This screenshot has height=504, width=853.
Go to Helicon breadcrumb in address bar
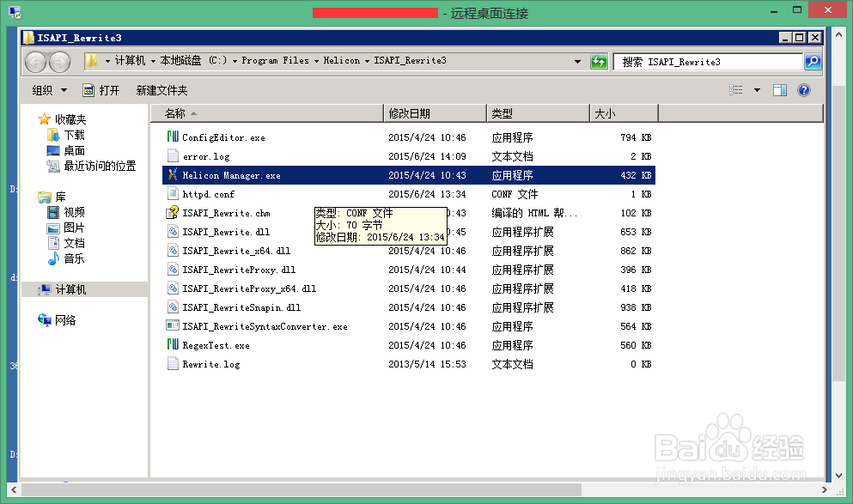[x=342, y=60]
